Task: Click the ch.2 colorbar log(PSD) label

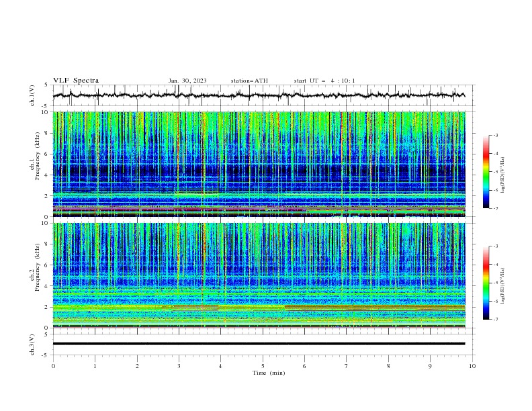Action: tap(503, 286)
